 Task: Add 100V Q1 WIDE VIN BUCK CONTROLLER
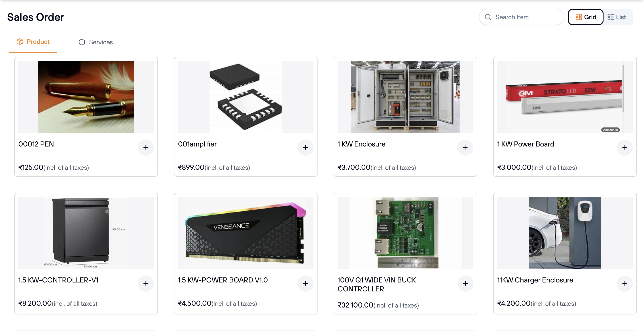tap(465, 284)
